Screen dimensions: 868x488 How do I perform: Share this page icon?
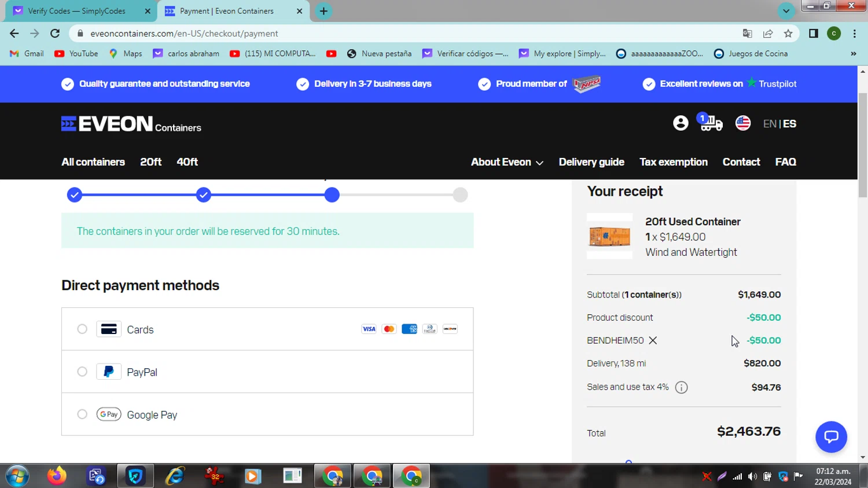click(x=768, y=34)
